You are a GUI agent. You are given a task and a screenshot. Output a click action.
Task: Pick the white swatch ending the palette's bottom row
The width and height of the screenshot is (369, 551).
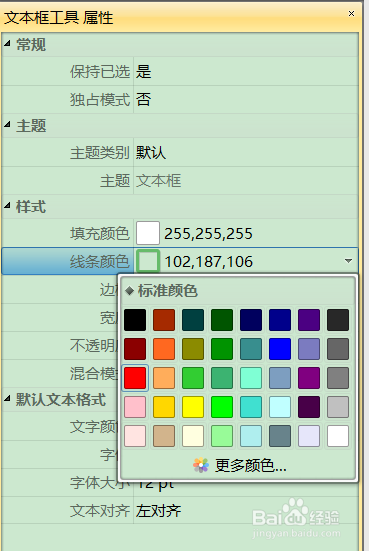(x=338, y=436)
